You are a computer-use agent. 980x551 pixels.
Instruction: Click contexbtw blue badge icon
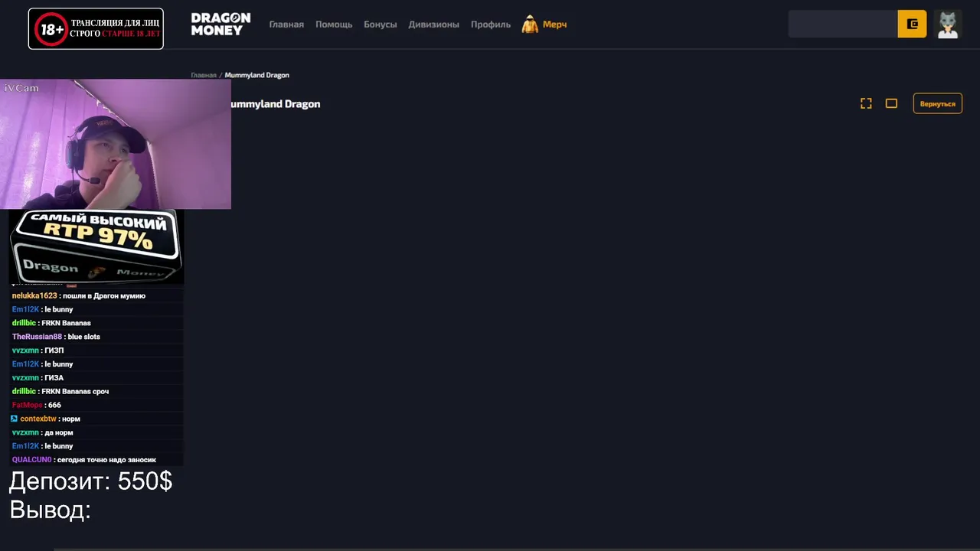tap(14, 419)
